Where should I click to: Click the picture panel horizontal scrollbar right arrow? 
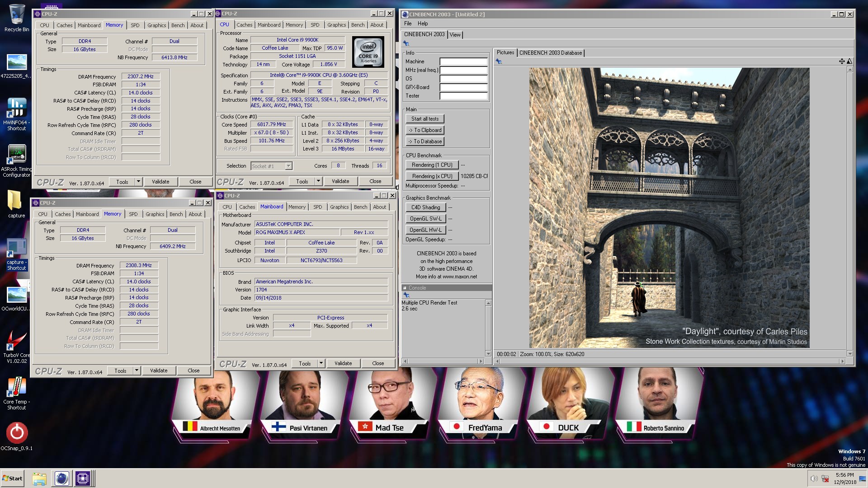(x=842, y=361)
